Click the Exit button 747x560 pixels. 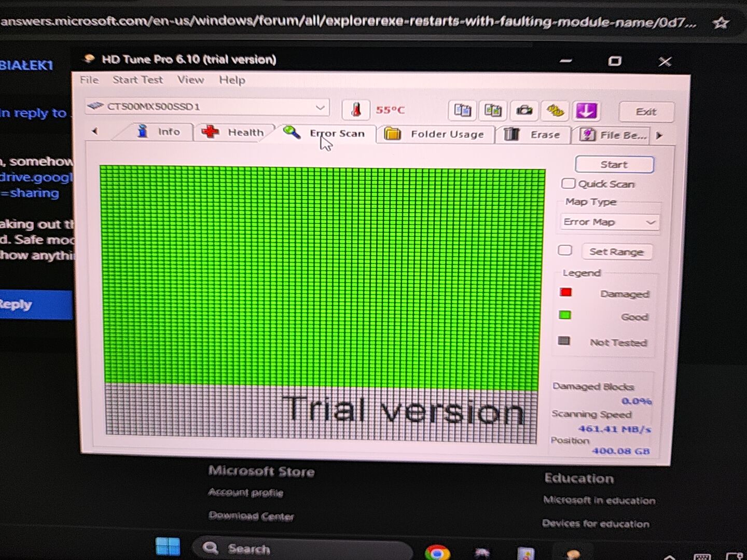[646, 111]
